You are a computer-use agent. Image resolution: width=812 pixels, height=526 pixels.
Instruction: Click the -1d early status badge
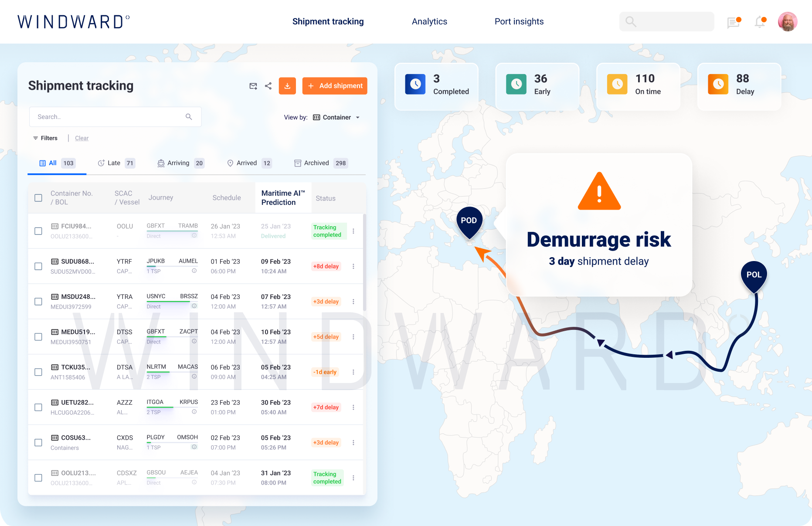coord(325,372)
